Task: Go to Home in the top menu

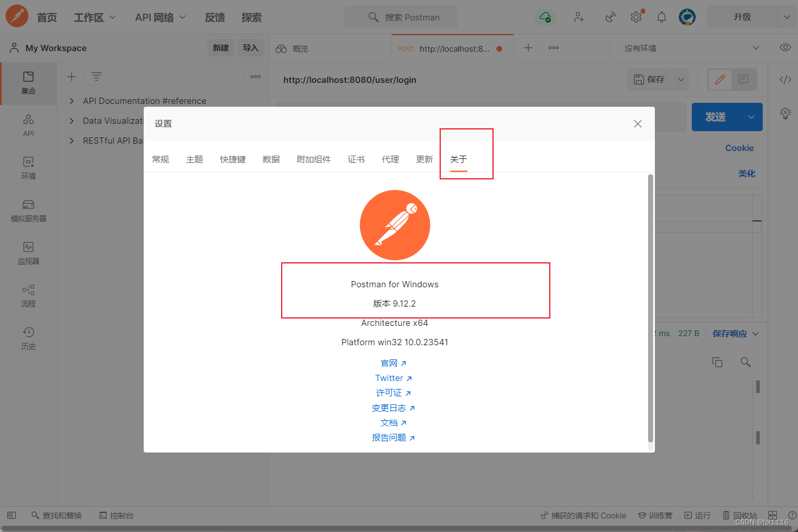Action: point(47,18)
